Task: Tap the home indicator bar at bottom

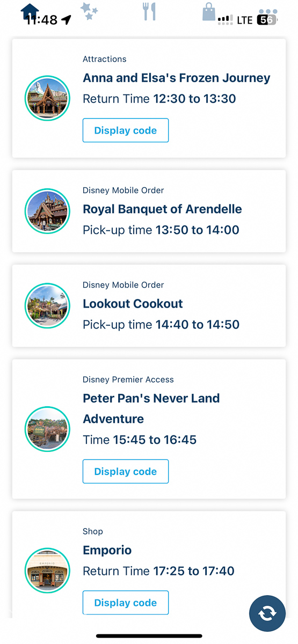Action: pos(149,636)
